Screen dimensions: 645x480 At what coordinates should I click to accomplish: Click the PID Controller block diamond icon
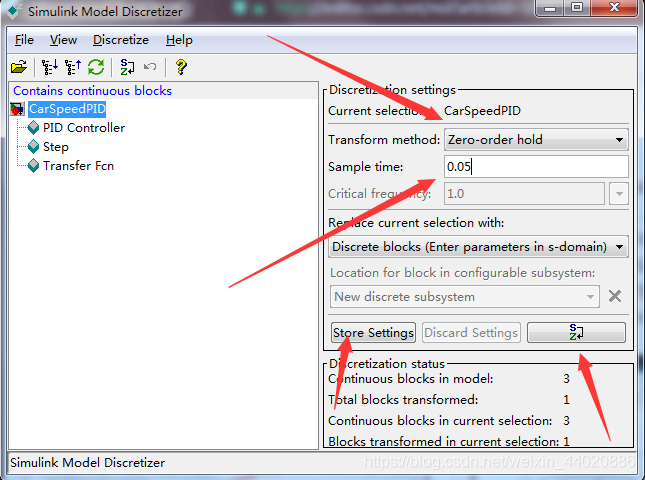[33, 128]
